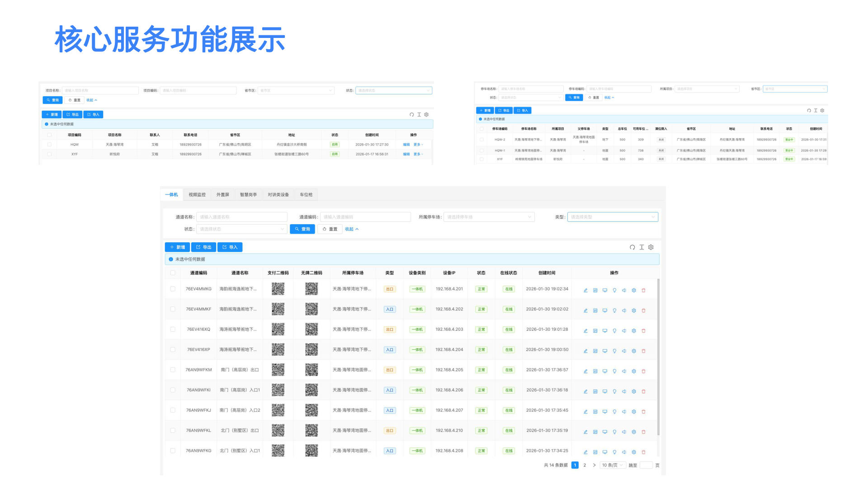Go to page 2 of device table
The height and width of the screenshot is (488, 868).
click(585, 465)
